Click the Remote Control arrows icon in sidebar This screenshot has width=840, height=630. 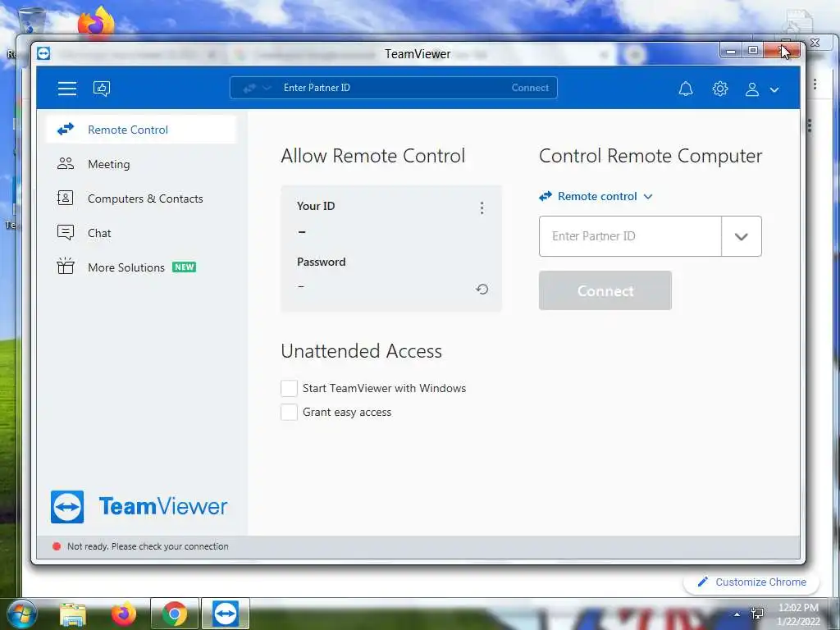[x=66, y=129]
